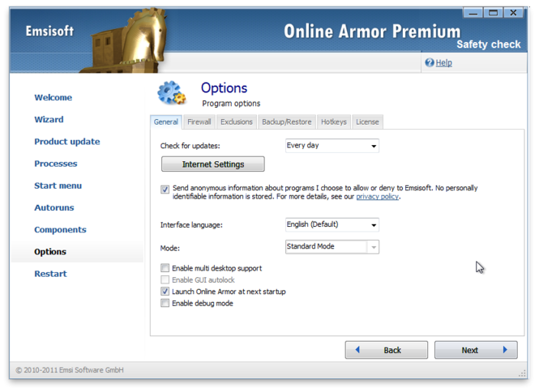Click the Next button label
This screenshot has height=392, width=539.
[x=469, y=350]
